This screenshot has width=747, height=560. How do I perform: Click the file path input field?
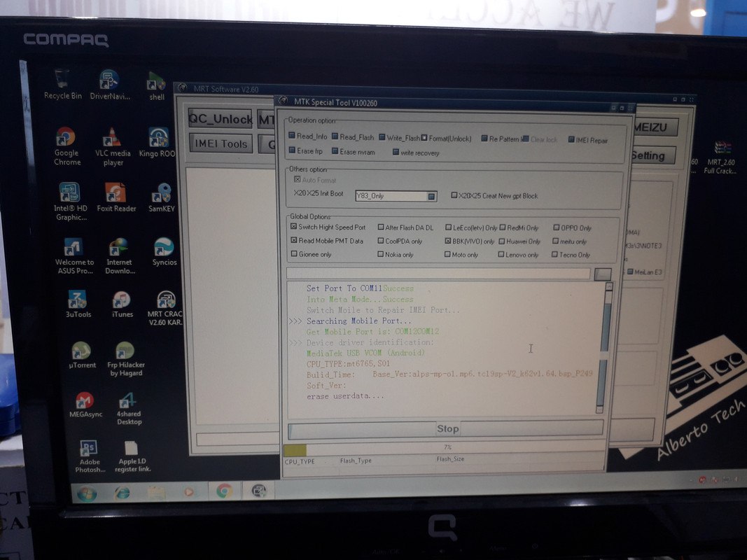[x=438, y=273]
